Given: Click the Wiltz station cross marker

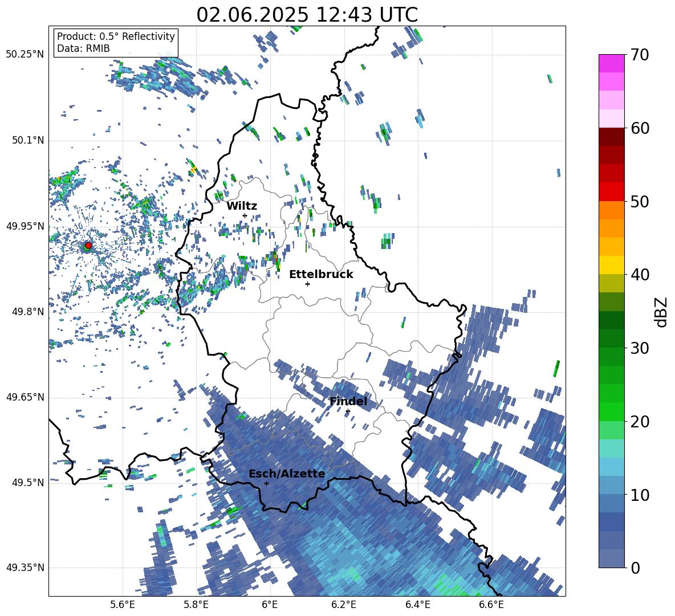Looking at the screenshot, I should [245, 215].
